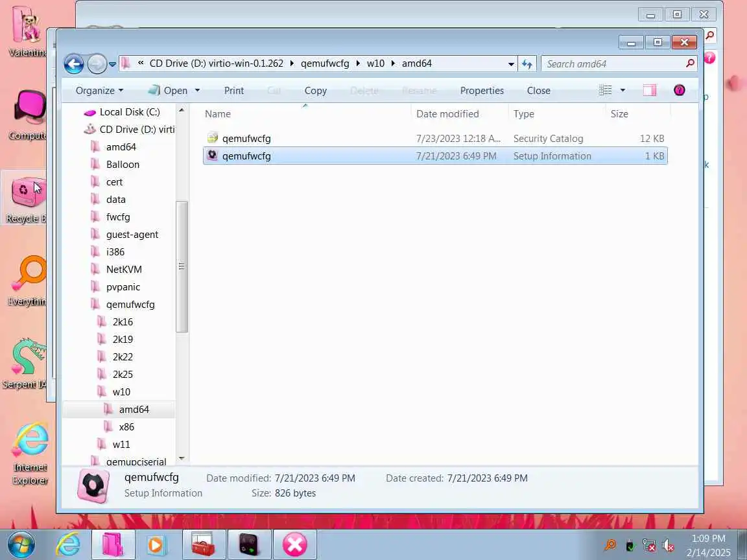
Task: Expand the address bar history dropdown
Action: (x=511, y=64)
